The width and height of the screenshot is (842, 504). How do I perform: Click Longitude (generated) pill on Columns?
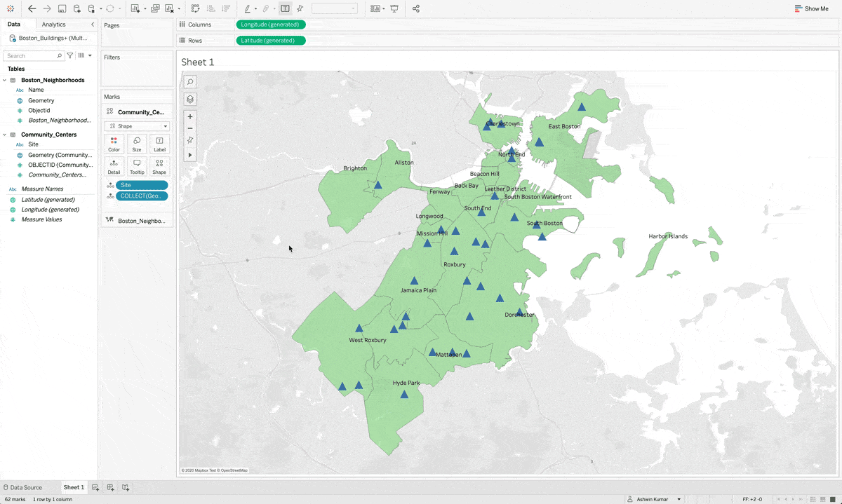pyautogui.click(x=271, y=25)
